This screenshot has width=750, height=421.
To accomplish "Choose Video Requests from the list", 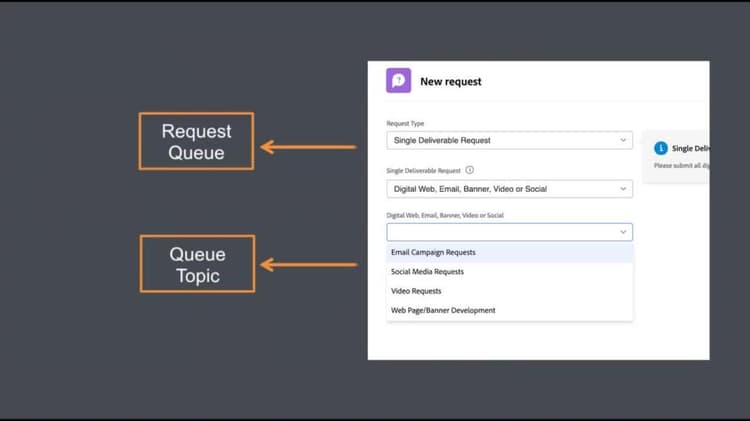I will point(509,291).
